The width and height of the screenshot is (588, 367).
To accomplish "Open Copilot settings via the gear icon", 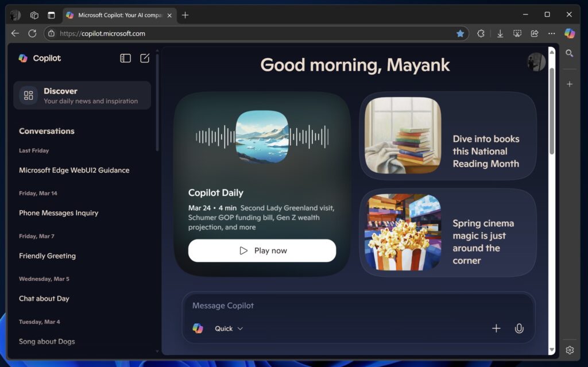I will click(x=570, y=350).
